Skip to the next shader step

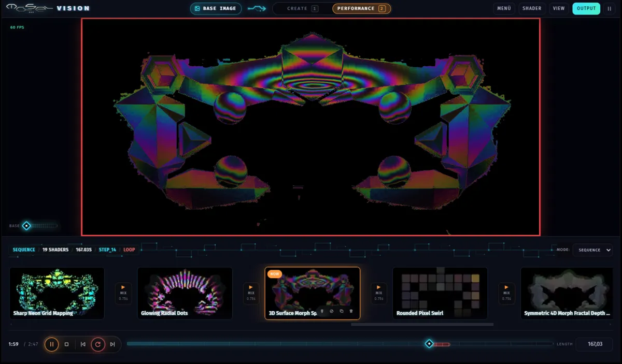point(112,344)
